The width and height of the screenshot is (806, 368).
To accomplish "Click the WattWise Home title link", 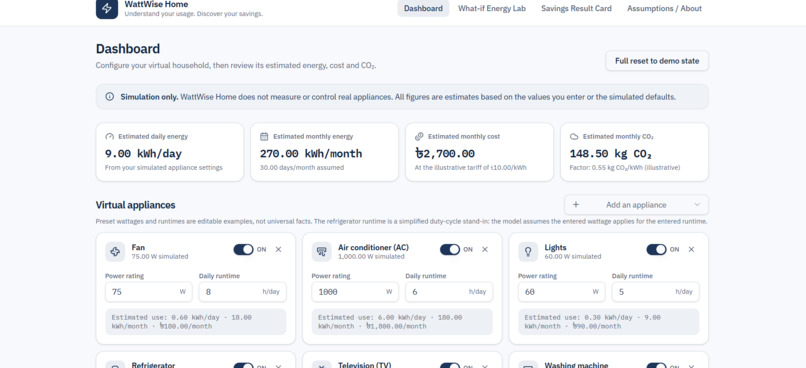I will point(156,4).
